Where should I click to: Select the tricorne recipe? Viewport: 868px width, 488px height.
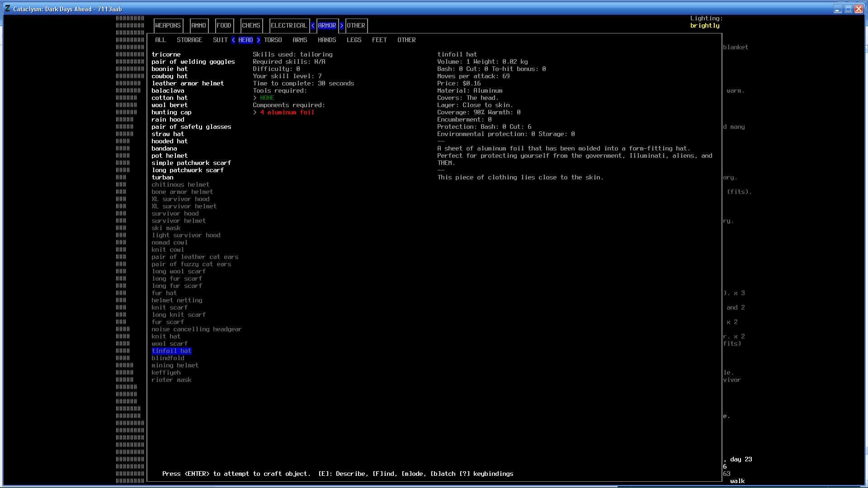click(166, 55)
